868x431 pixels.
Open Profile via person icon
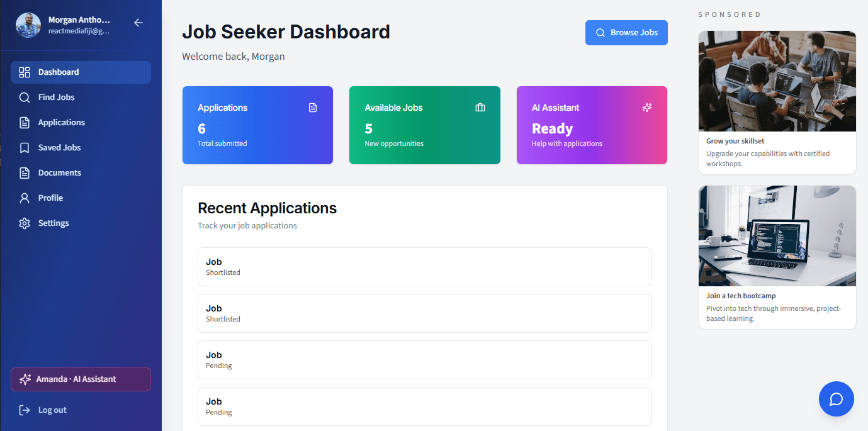[25, 198]
